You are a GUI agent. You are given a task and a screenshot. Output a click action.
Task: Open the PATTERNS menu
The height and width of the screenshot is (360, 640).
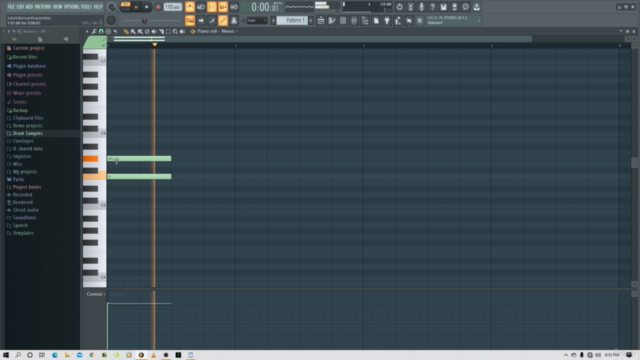pyautogui.click(x=43, y=7)
